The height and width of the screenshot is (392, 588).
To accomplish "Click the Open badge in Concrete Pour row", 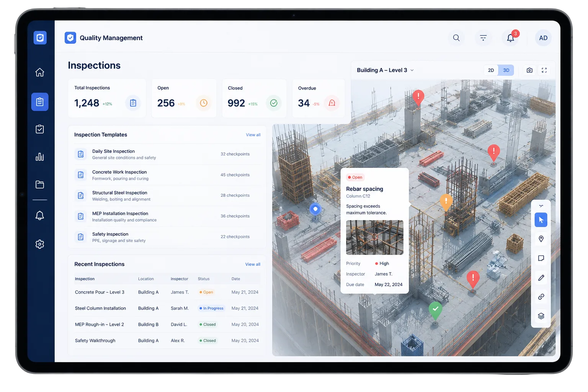I will (x=206, y=292).
